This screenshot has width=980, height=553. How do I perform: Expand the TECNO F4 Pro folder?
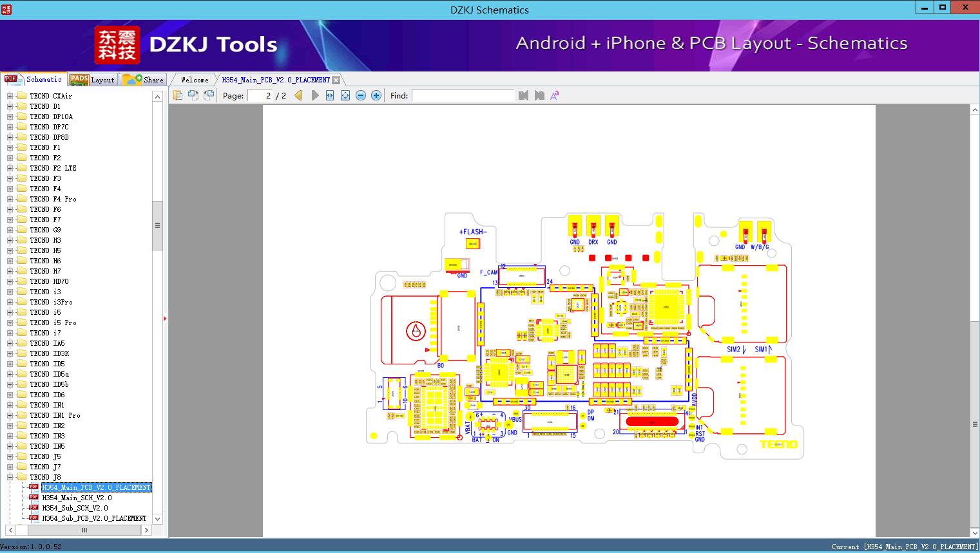point(10,199)
